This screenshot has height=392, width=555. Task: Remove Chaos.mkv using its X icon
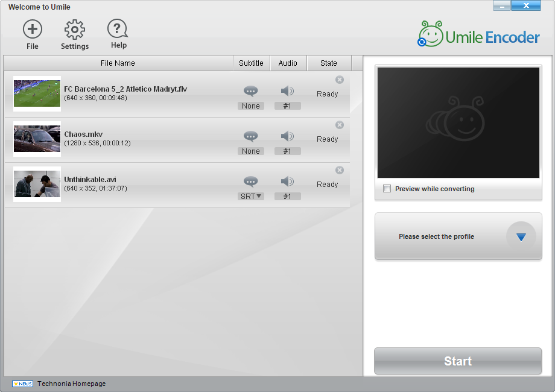[340, 125]
